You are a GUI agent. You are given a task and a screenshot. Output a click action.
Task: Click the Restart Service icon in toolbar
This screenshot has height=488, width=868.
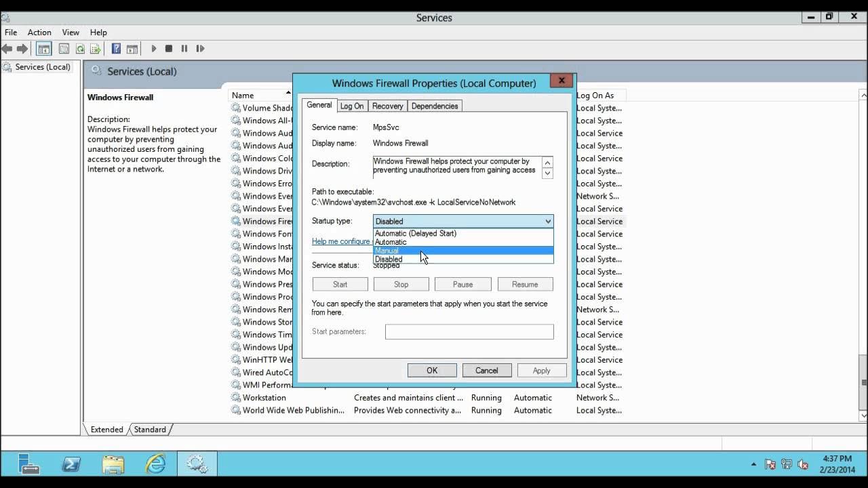click(200, 49)
